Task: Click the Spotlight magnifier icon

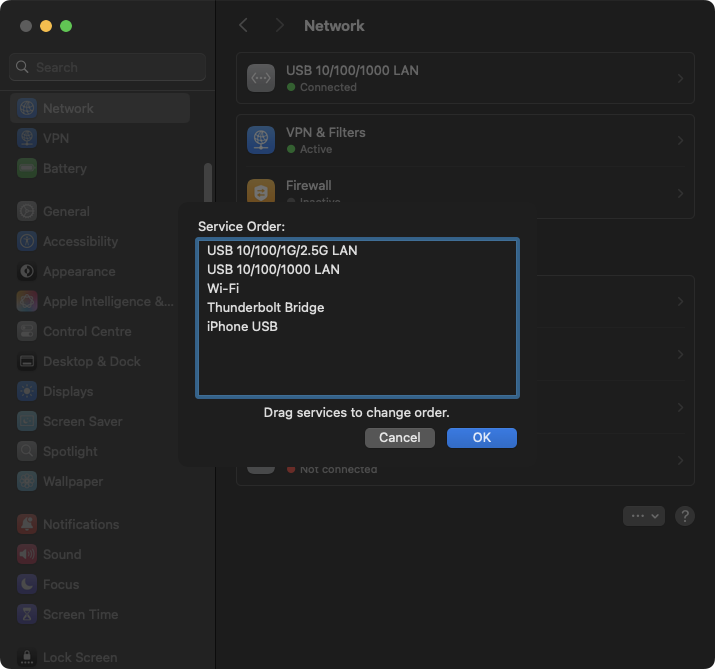Action: coord(27,451)
